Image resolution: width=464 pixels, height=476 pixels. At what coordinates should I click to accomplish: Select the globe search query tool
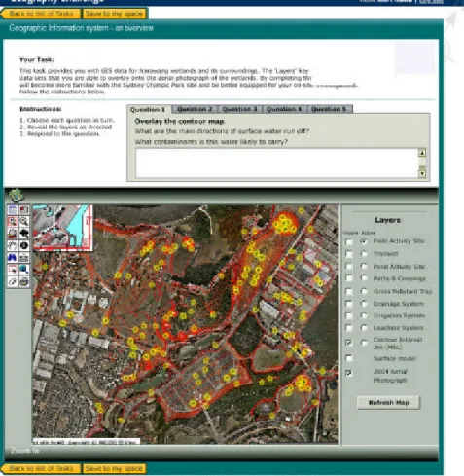pyautogui.click(x=24, y=270)
